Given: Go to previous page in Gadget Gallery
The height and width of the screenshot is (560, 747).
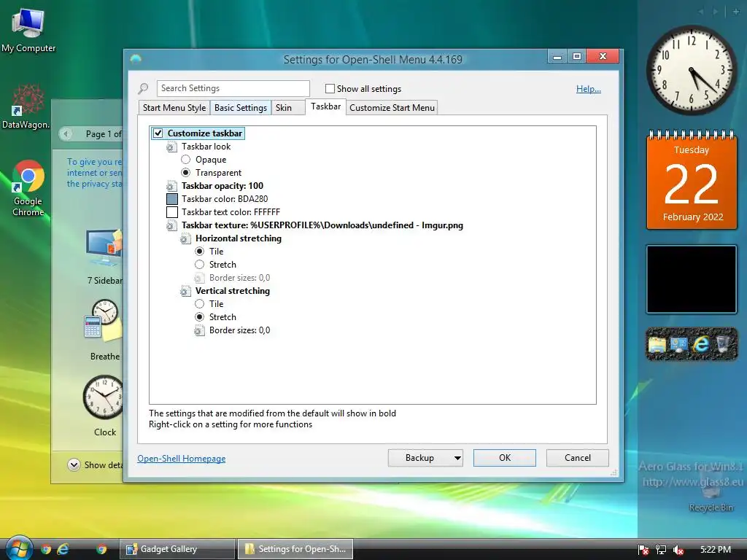Looking at the screenshot, I should pos(66,134).
